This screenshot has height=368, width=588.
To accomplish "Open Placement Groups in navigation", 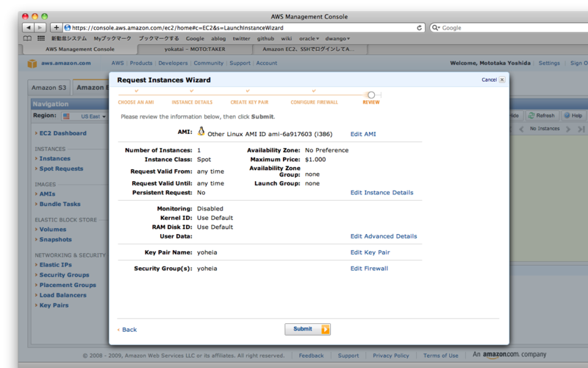I will coord(68,285).
